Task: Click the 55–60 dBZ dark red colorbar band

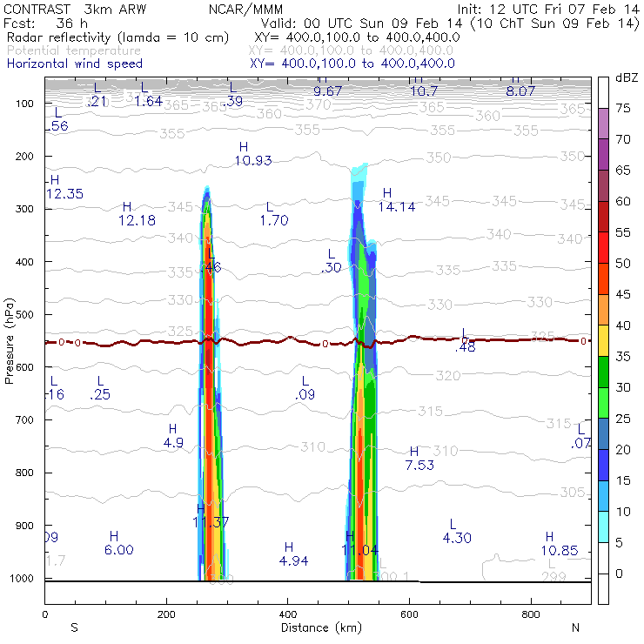Action: pos(603,217)
